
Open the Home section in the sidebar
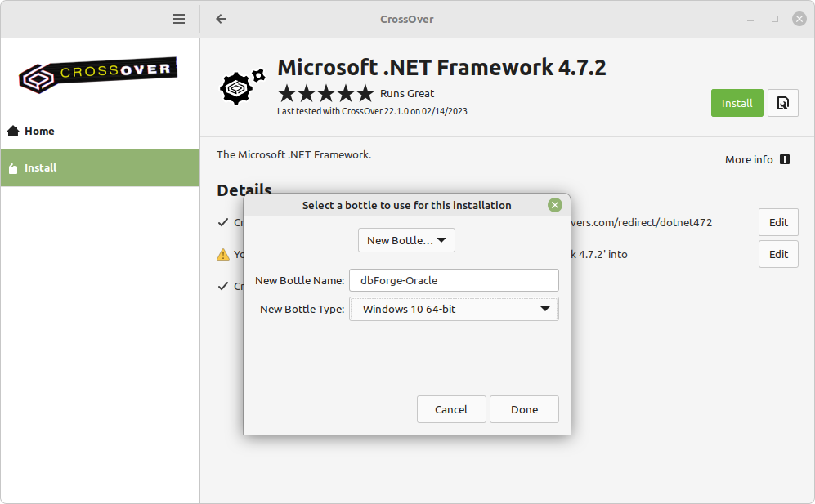(x=100, y=131)
